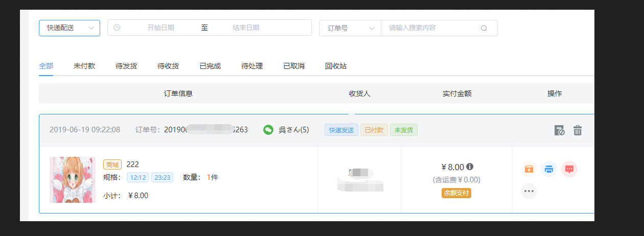Click the 已付款 status tag
This screenshot has width=644, height=236.
click(x=374, y=130)
